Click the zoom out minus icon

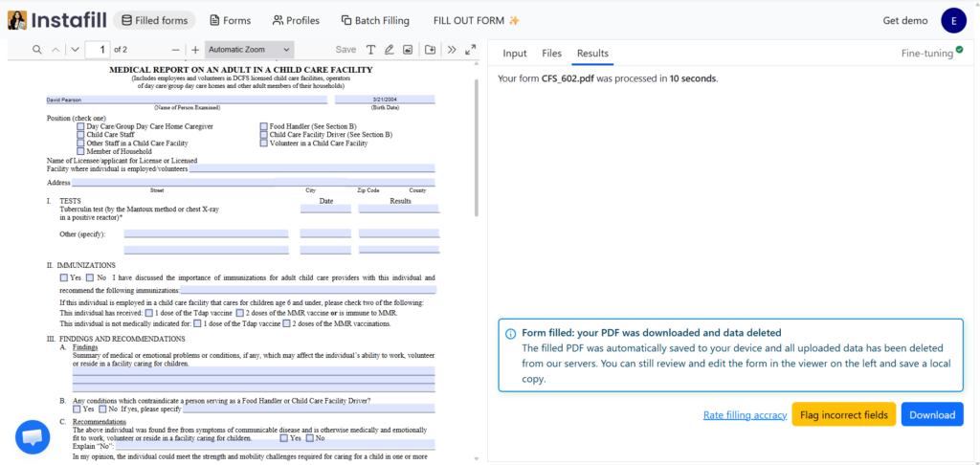(x=175, y=50)
